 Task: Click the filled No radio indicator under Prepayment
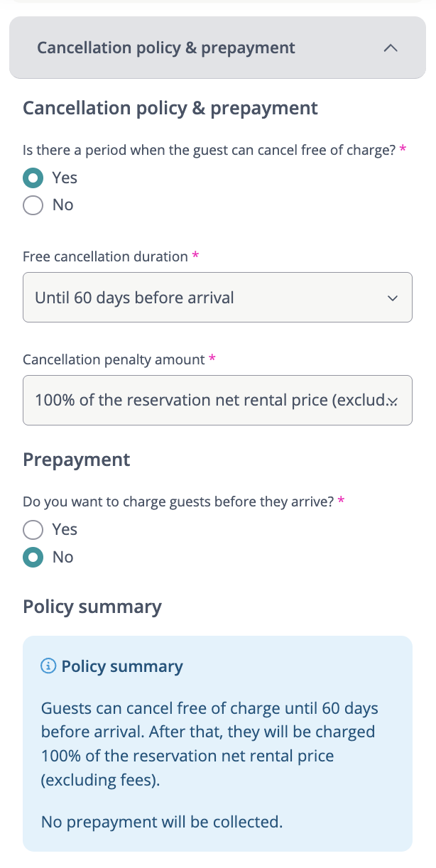click(31, 558)
